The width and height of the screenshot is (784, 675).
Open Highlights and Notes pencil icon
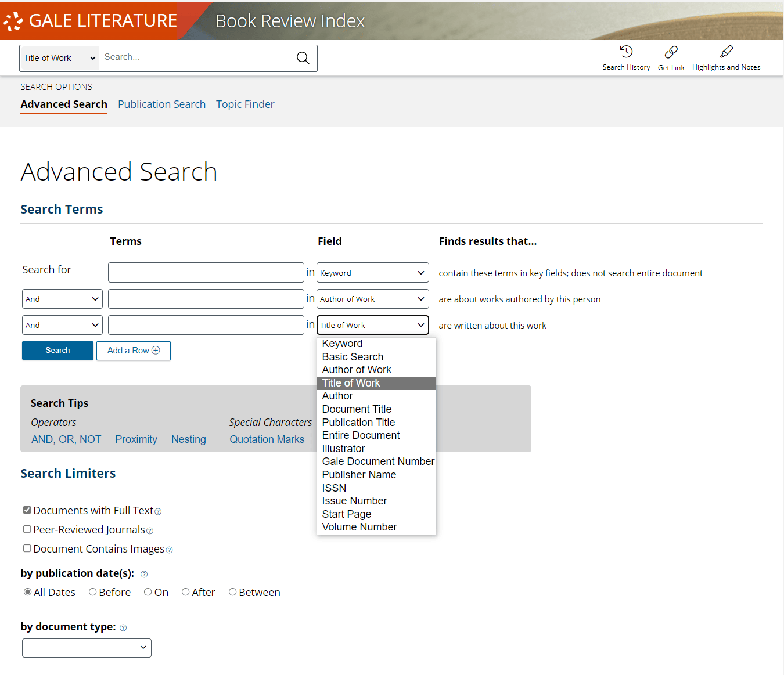pyautogui.click(x=726, y=52)
